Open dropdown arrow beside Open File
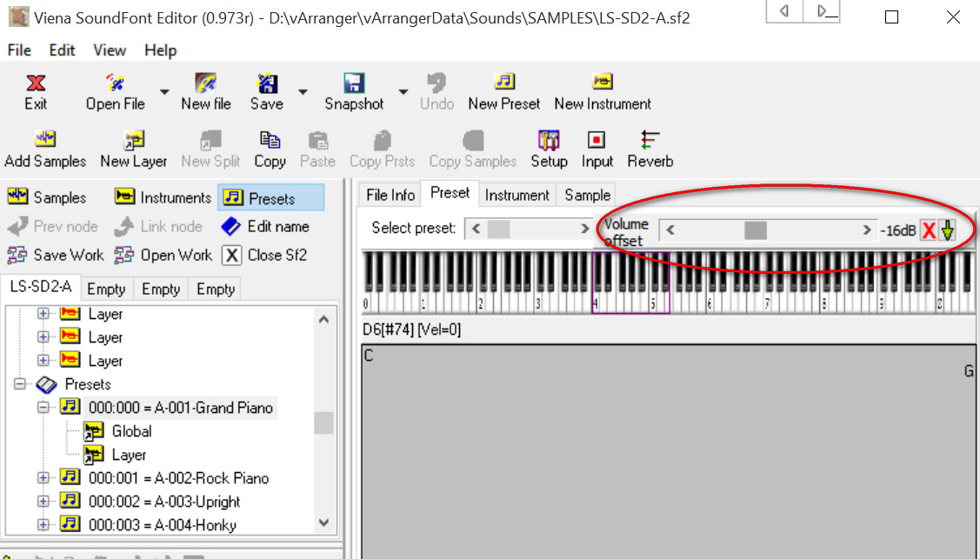This screenshot has height=559, width=980. tap(164, 92)
